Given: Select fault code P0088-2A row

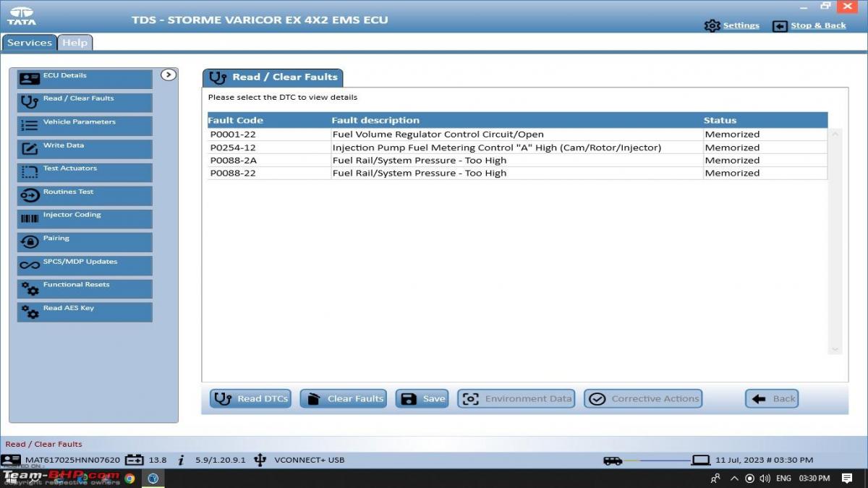Looking at the screenshot, I should 517,160.
